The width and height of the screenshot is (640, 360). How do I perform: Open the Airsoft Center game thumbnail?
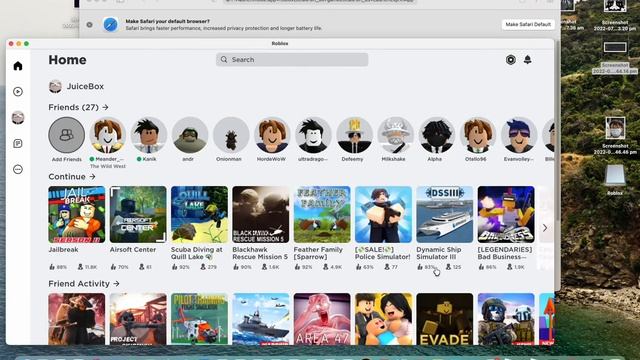click(138, 215)
